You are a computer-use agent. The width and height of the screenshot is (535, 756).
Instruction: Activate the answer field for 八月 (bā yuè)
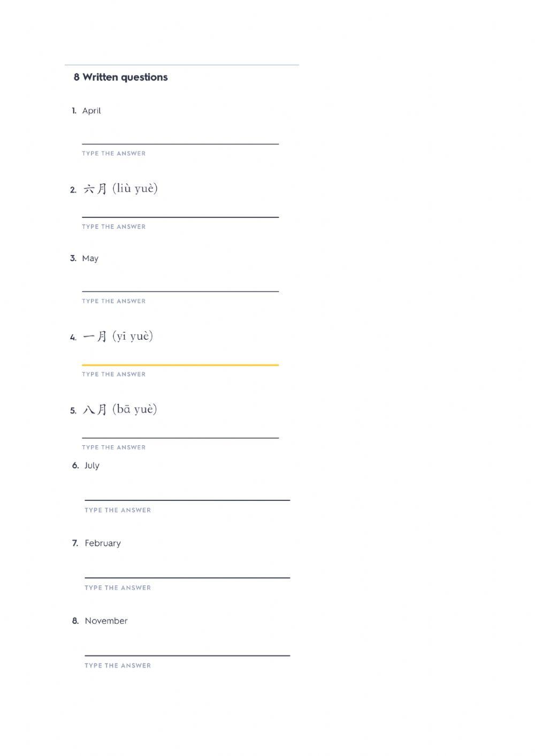coord(180,431)
